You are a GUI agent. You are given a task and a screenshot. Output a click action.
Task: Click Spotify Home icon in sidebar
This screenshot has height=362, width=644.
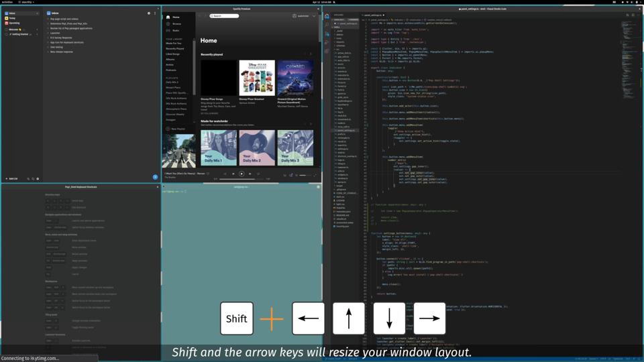[168, 17]
